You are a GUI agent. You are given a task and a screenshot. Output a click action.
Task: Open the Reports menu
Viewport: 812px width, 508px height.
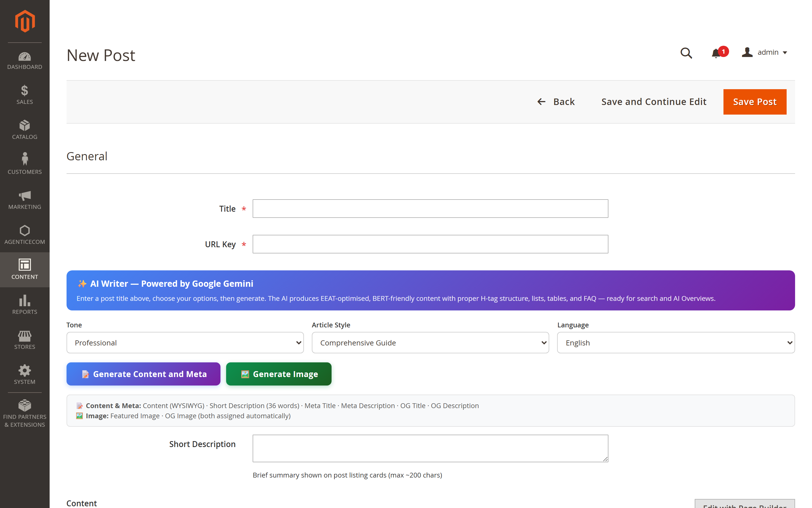coord(25,305)
